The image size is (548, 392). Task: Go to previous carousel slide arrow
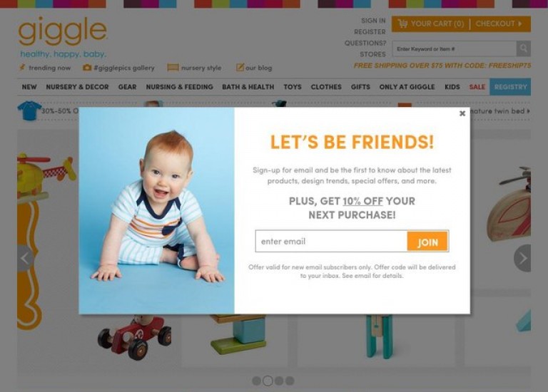coord(25,258)
